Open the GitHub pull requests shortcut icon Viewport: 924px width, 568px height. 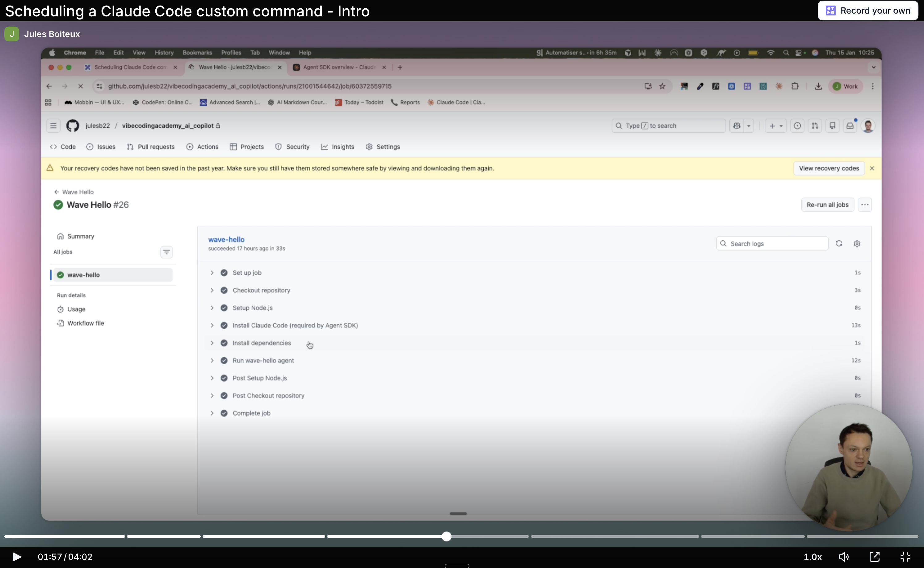(815, 126)
